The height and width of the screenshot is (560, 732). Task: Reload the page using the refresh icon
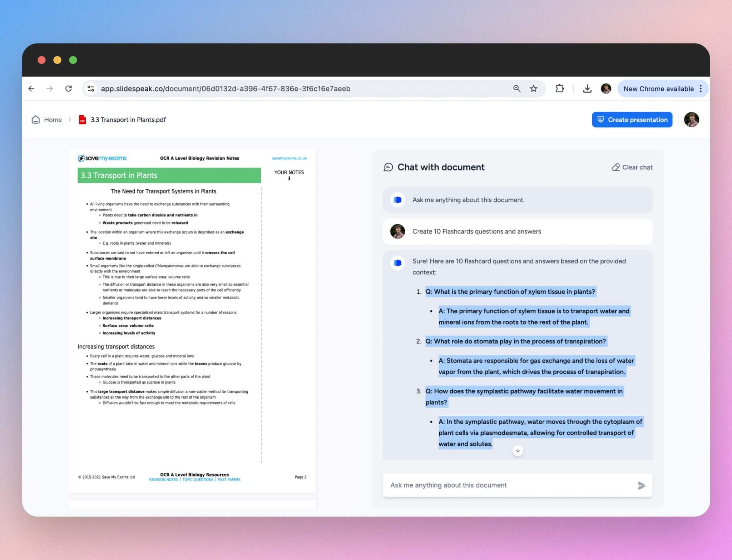69,89
